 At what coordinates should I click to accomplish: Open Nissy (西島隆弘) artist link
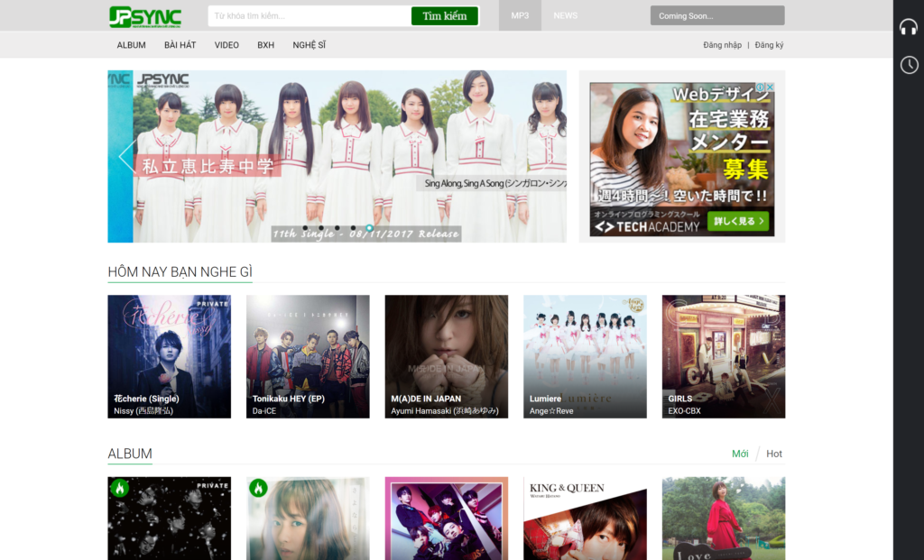pyautogui.click(x=143, y=411)
